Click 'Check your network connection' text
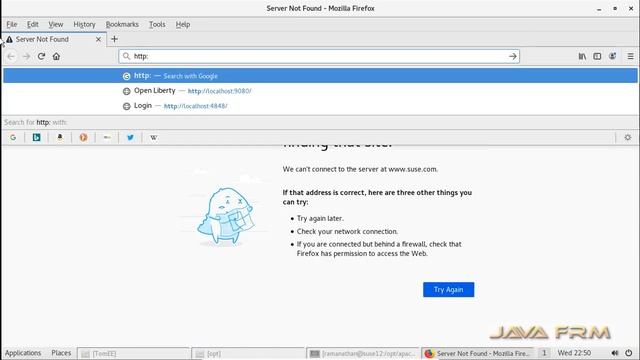This screenshot has width=640, height=360. coord(347,231)
